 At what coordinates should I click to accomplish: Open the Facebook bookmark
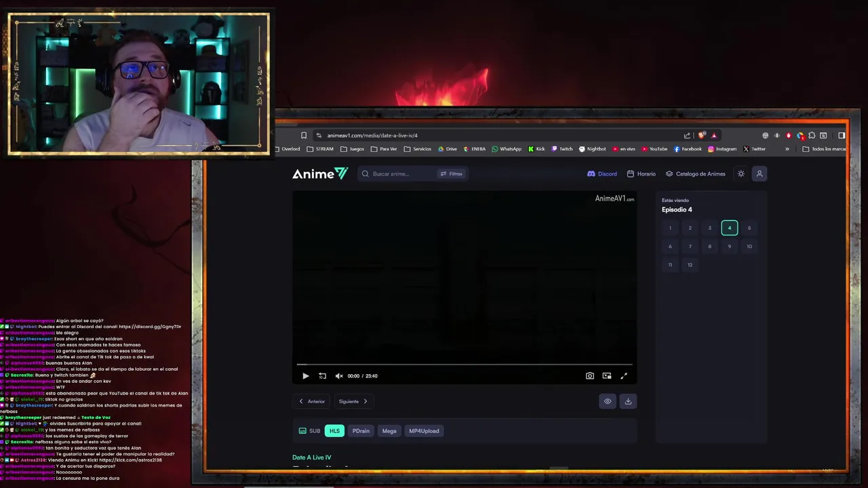(688, 149)
